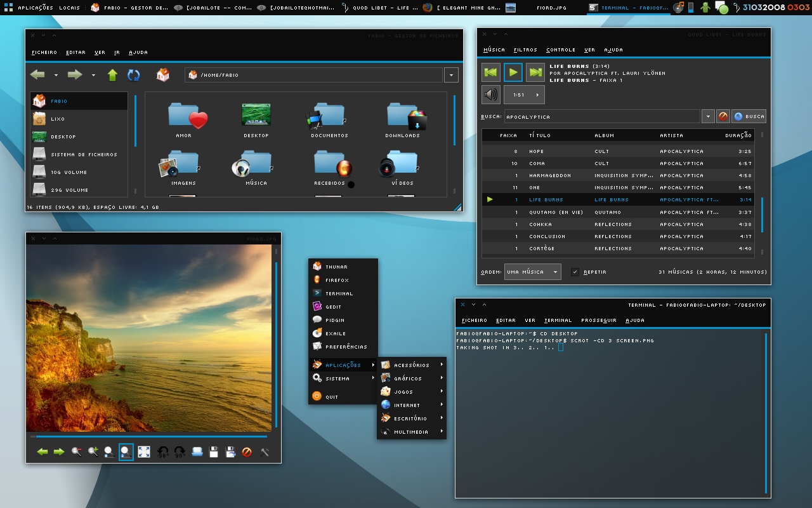Screen dimensions: 812x508
Task: Save the image with the floppy icon
Action: (x=214, y=452)
